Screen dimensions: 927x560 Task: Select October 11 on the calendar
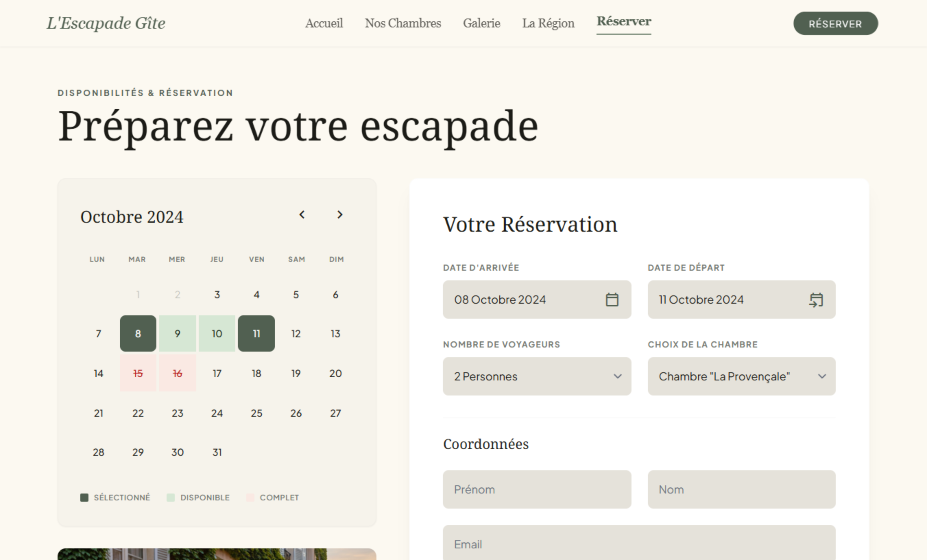coord(256,333)
